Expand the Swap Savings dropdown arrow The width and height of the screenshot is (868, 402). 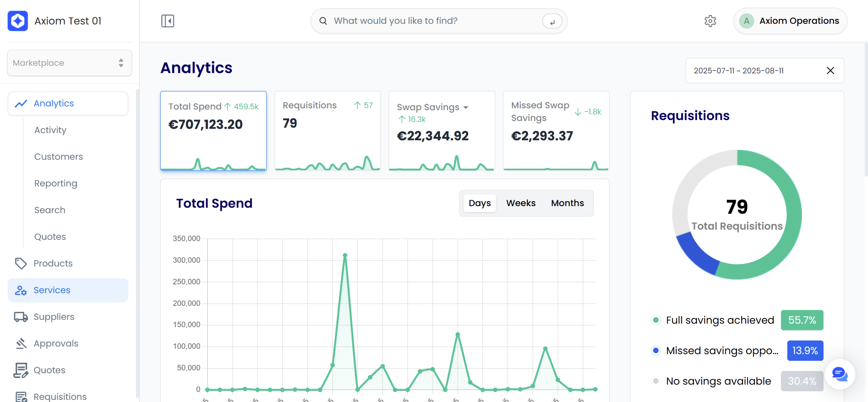pos(466,107)
